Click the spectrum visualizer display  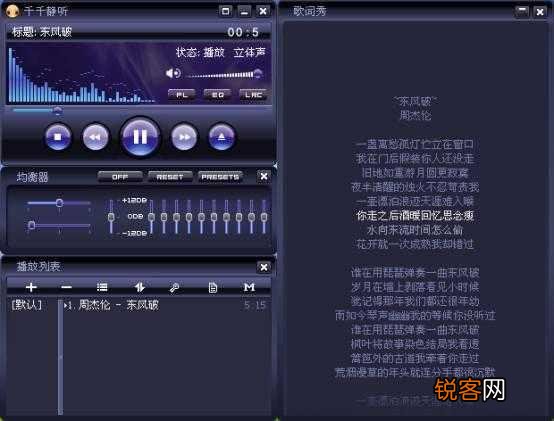pos(82,75)
